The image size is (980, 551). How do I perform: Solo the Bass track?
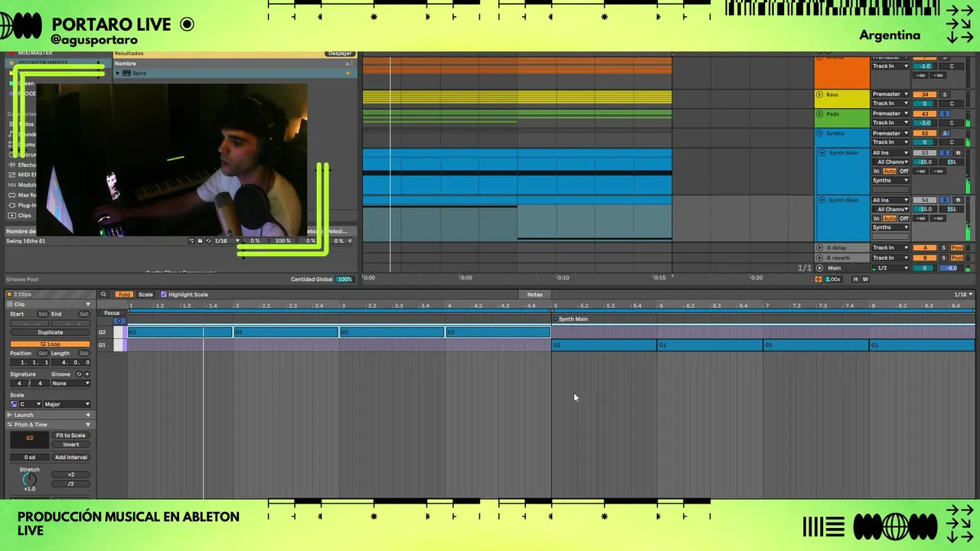click(x=944, y=95)
